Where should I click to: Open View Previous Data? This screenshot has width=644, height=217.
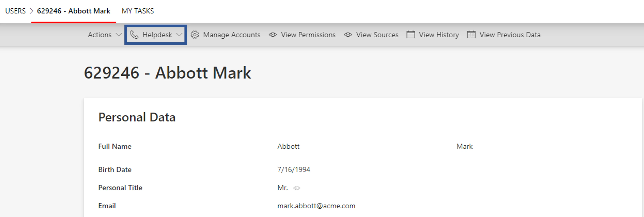point(504,35)
